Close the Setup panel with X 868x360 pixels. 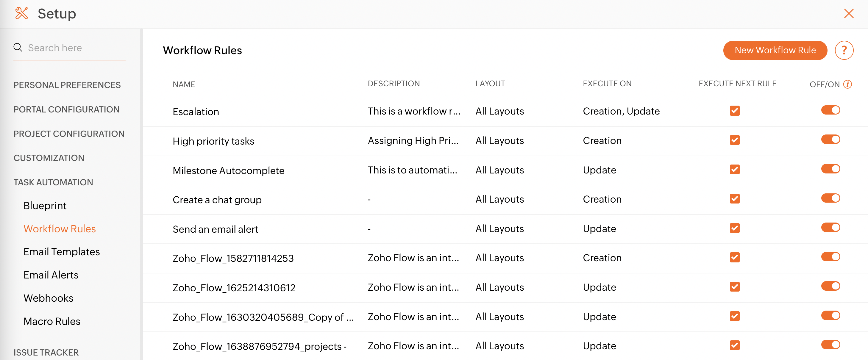click(849, 13)
